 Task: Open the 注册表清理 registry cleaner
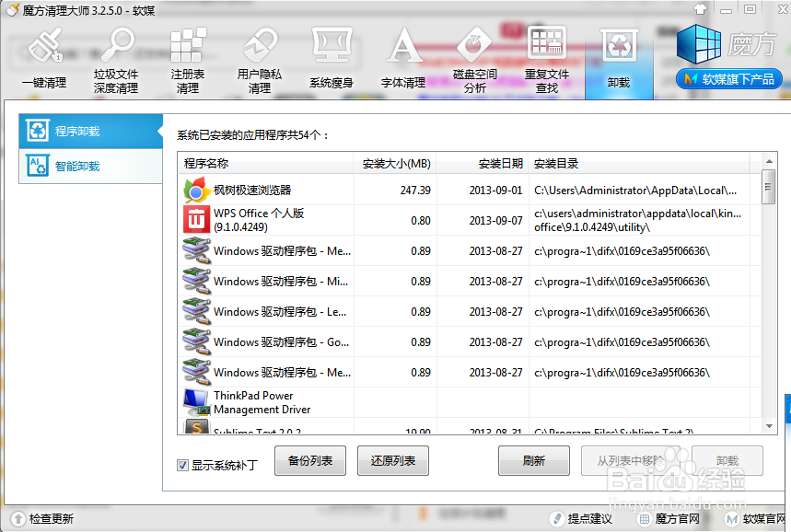coord(188,61)
